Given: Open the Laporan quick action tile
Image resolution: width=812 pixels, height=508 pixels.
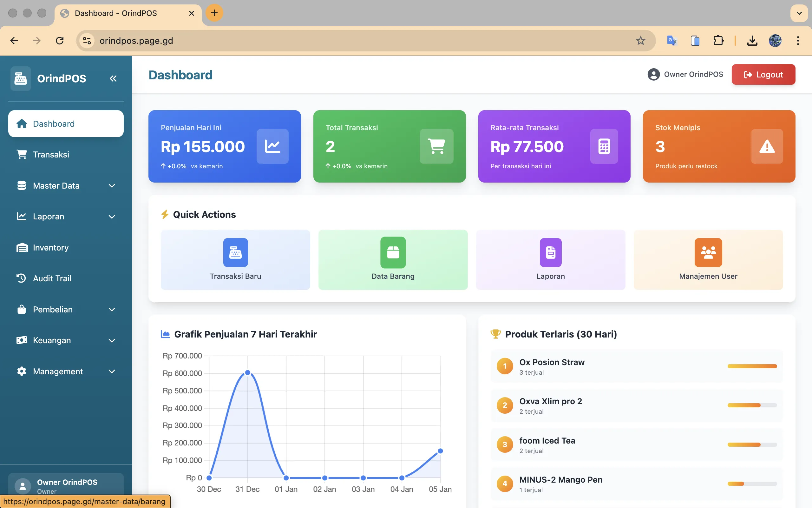Looking at the screenshot, I should [551, 260].
